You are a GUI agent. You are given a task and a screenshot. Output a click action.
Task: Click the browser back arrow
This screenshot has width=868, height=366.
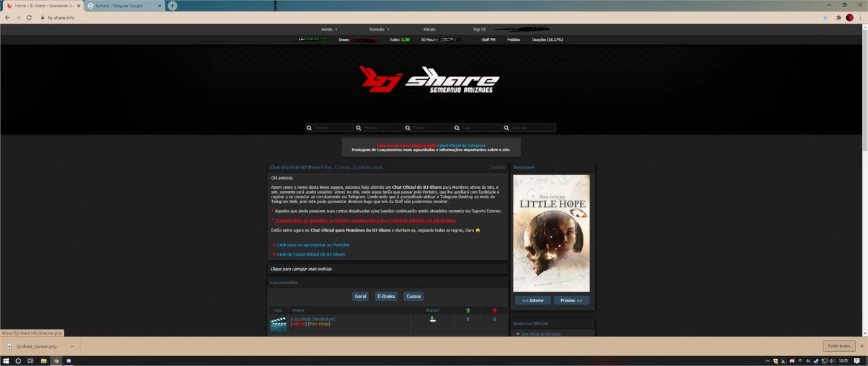[x=7, y=17]
